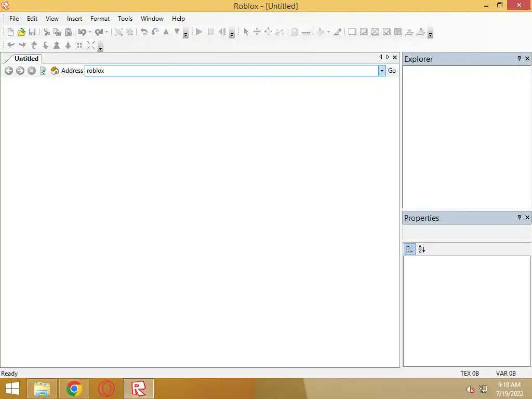Screen dimensions: 532x399
Task: Select the Hinge surface tool
Action: click(x=409, y=32)
